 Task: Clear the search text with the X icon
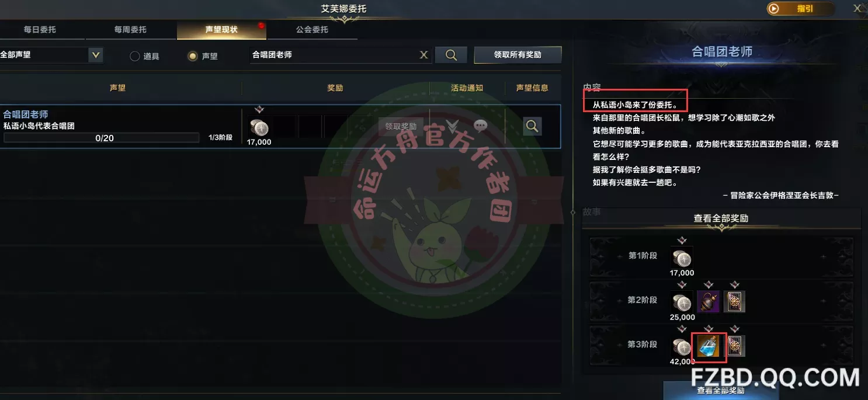(424, 55)
